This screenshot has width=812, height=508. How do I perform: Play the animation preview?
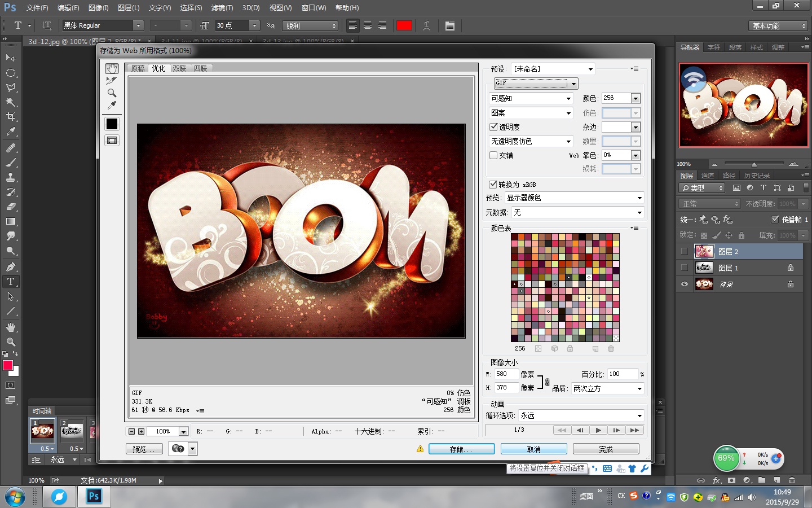pos(598,430)
